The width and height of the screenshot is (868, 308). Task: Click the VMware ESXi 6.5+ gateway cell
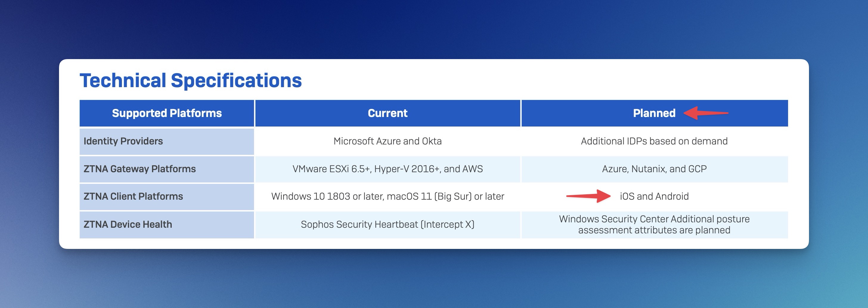pyautogui.click(x=387, y=169)
